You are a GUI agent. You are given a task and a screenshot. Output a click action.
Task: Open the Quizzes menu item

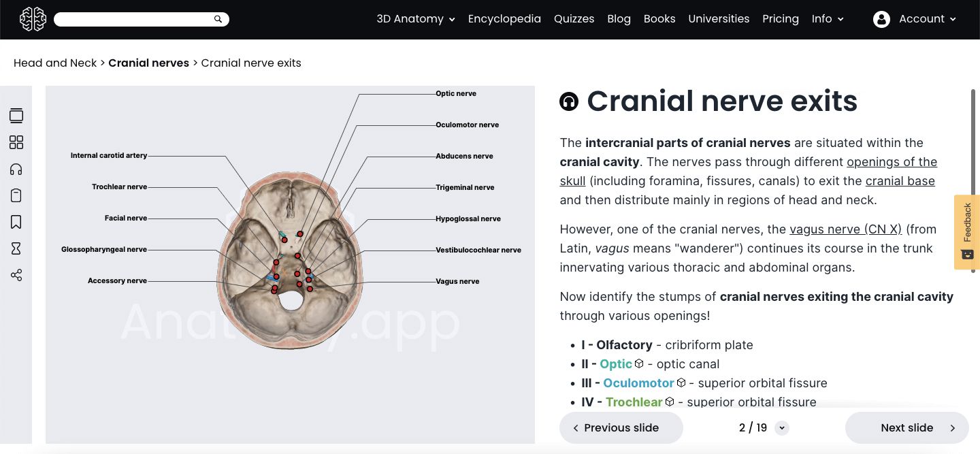(574, 19)
